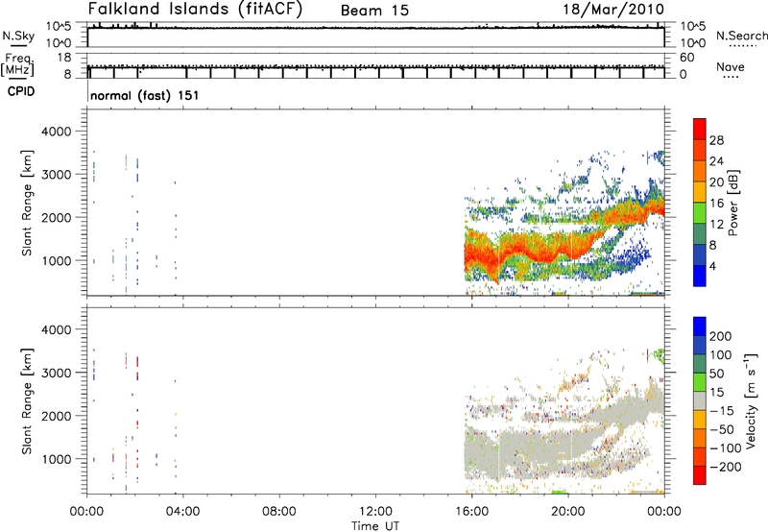Click the "18" tick on the frequency axis
This screenshot has width=768, height=532.
pyautogui.click(x=64, y=58)
